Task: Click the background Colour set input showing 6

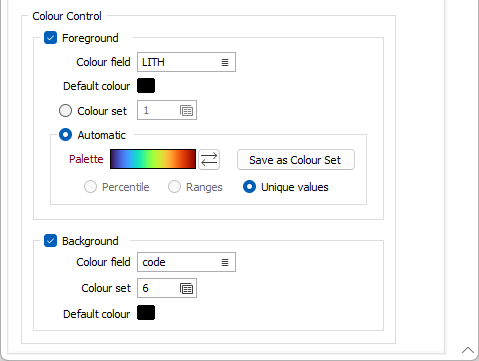Action: point(167,288)
